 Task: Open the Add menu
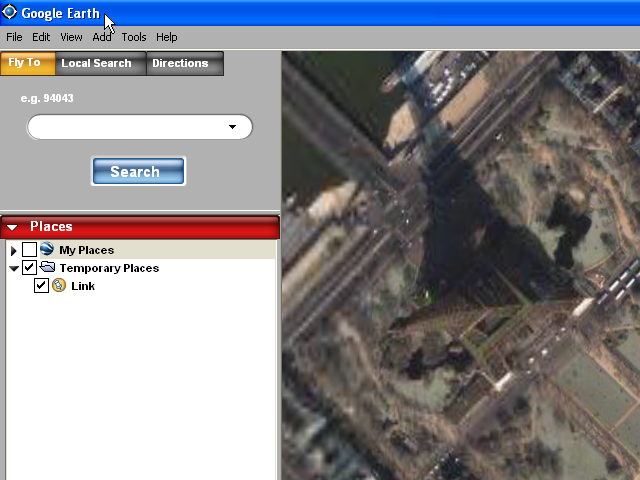(x=102, y=37)
